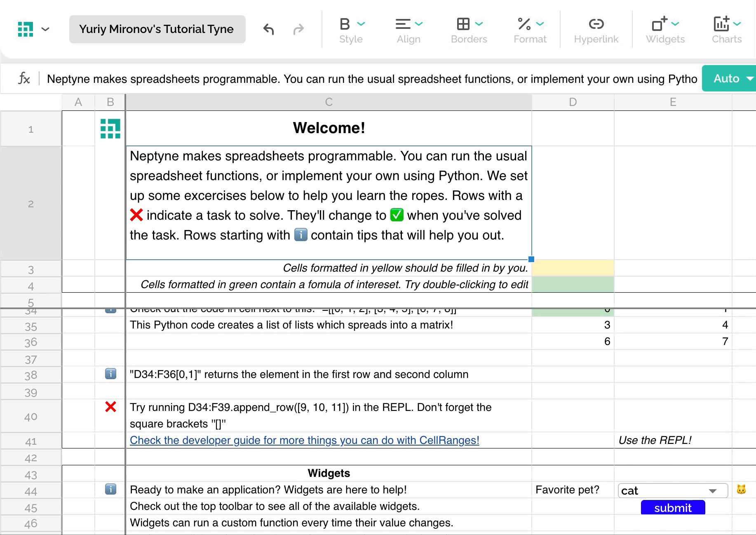The height and width of the screenshot is (535, 756).
Task: Focus the formula bar text
Action: click(372, 79)
